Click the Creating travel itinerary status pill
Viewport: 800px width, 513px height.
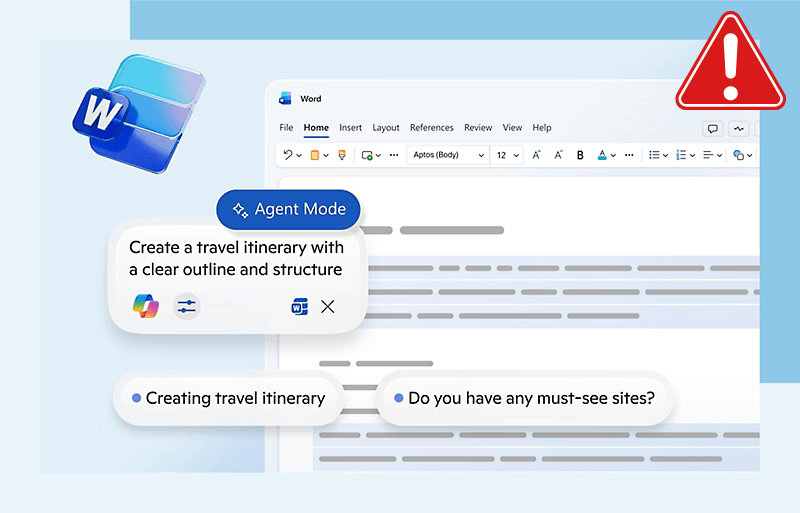[x=228, y=398]
